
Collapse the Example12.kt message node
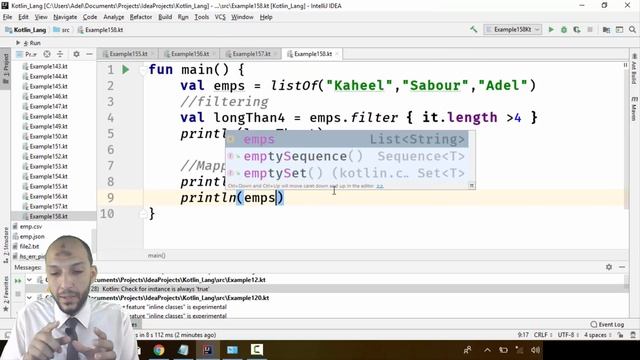coord(29,280)
